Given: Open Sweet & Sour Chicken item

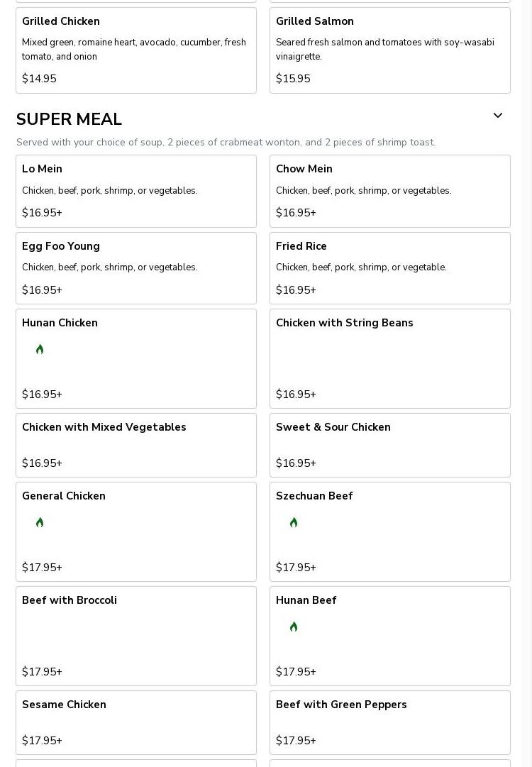Looking at the screenshot, I should (x=389, y=445).
